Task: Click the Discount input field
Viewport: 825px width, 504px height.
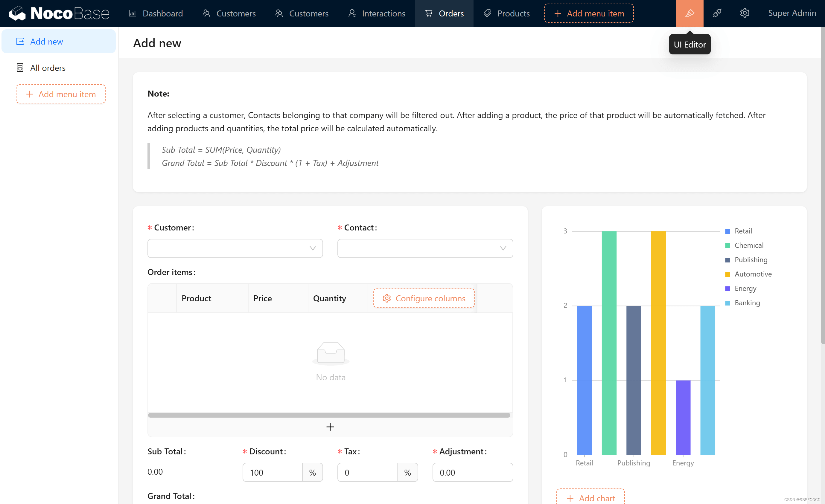Action: coord(272,473)
